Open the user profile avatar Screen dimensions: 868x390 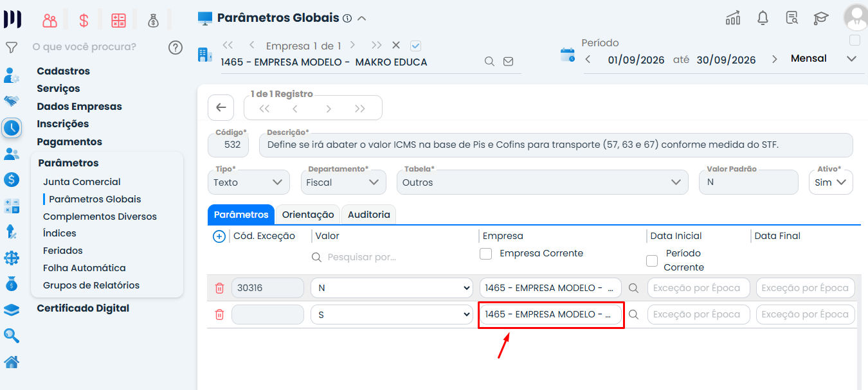(855, 17)
